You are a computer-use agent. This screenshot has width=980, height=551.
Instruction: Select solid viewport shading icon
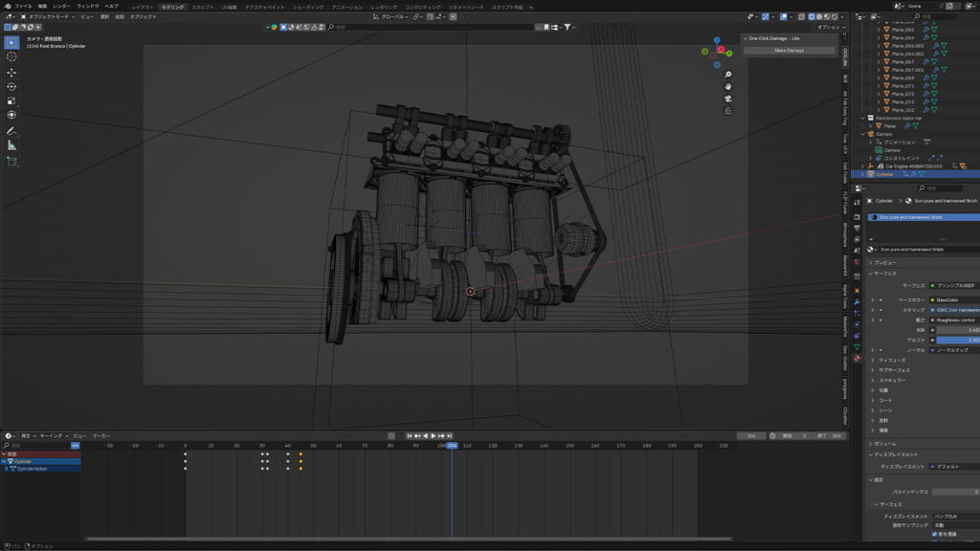pyautogui.click(x=819, y=17)
